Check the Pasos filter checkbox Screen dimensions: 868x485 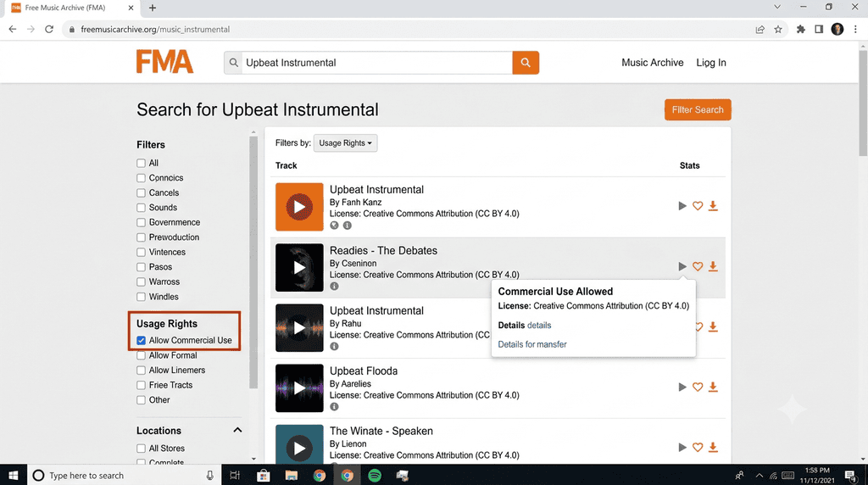142,267
